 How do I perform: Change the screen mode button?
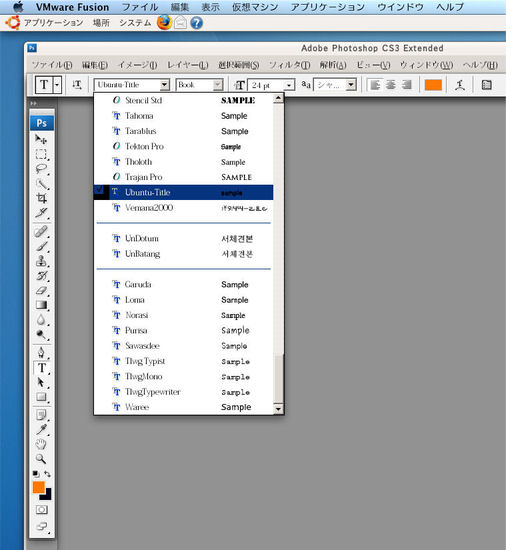click(41, 526)
